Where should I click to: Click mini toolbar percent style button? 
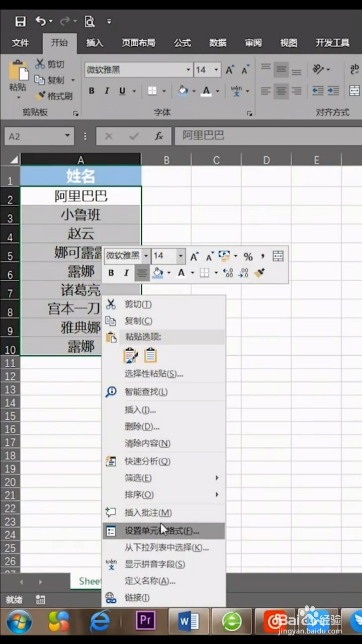click(x=248, y=257)
